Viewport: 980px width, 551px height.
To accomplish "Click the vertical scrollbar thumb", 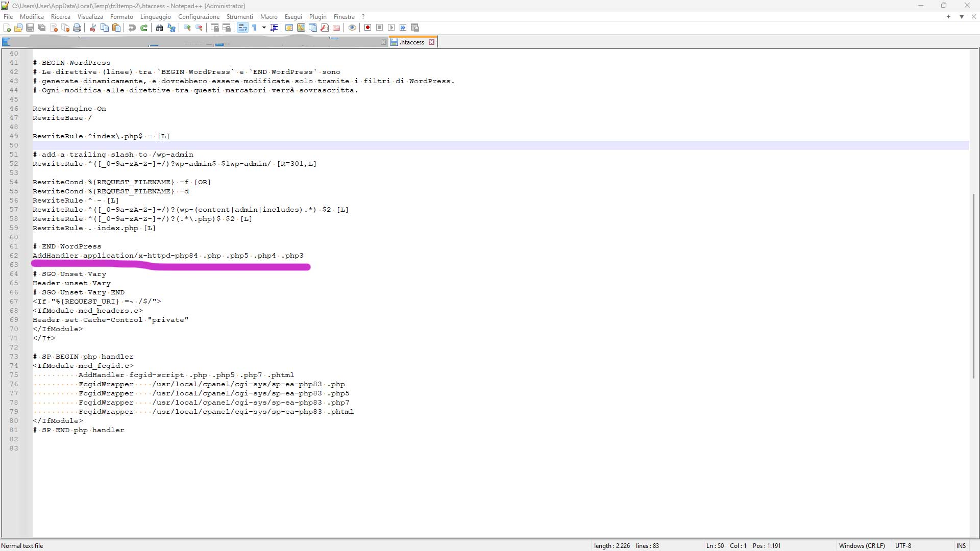I will click(x=974, y=286).
